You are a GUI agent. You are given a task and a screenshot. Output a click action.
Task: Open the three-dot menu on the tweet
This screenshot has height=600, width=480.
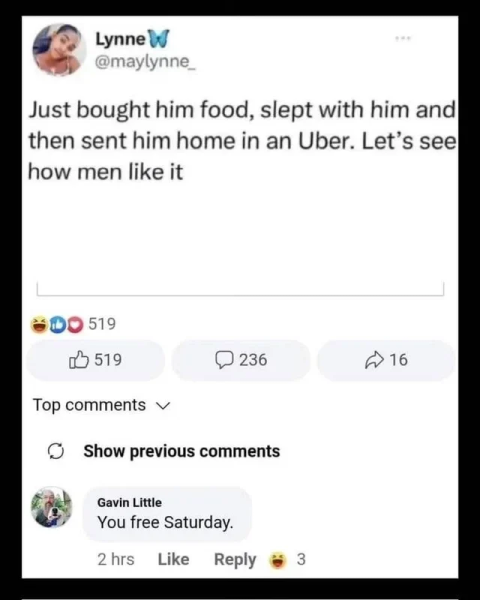point(403,38)
